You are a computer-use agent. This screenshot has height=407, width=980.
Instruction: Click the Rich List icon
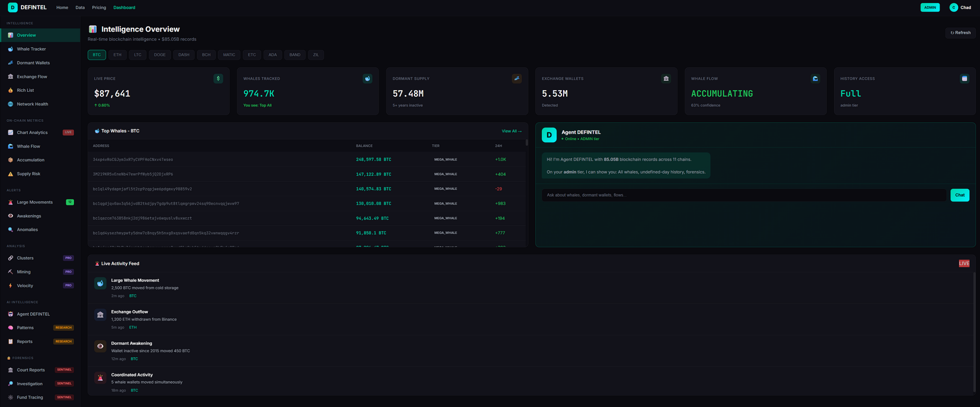click(x=10, y=90)
